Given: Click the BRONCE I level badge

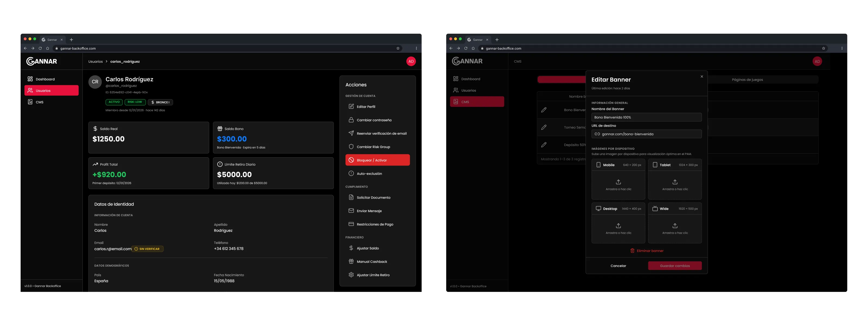Looking at the screenshot, I should point(160,102).
